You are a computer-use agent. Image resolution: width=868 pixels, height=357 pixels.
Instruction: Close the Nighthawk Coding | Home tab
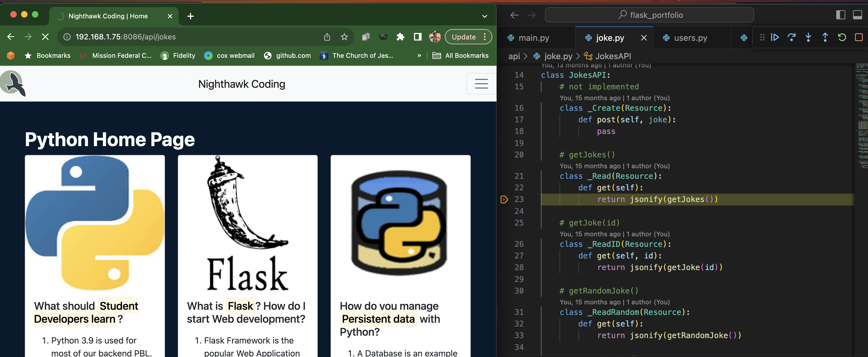point(170,16)
